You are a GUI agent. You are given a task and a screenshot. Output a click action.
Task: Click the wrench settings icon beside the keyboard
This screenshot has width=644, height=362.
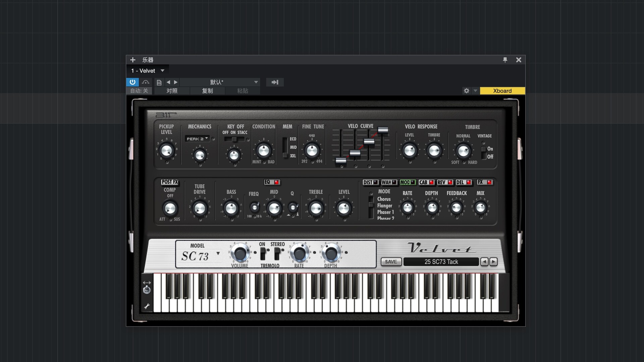point(147,306)
